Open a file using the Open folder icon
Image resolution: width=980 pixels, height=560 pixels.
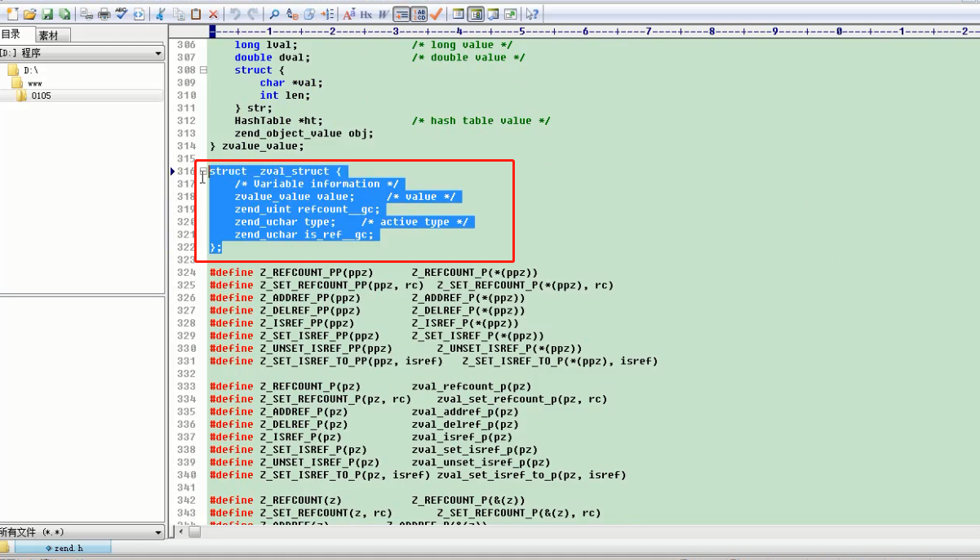tap(29, 14)
